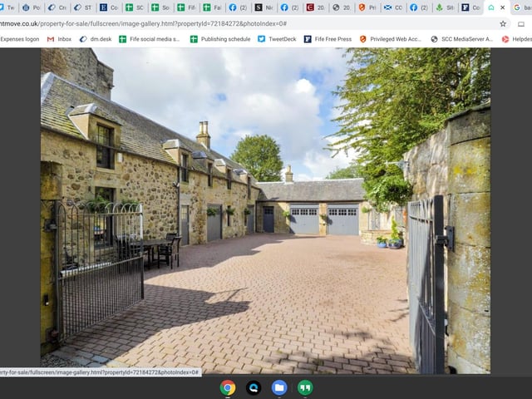Switch to the Google 'ba' tab
This screenshot has width=532, height=399.
click(521, 7)
